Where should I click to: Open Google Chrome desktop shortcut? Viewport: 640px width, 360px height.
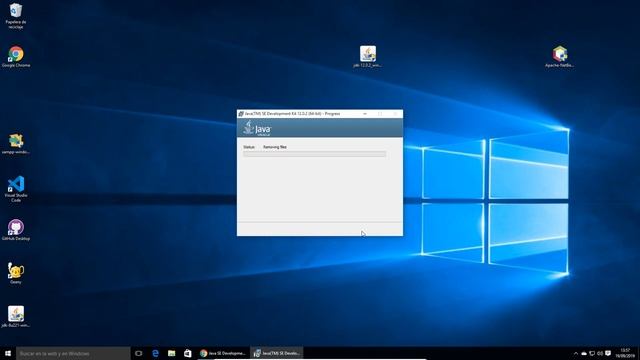(x=16, y=57)
